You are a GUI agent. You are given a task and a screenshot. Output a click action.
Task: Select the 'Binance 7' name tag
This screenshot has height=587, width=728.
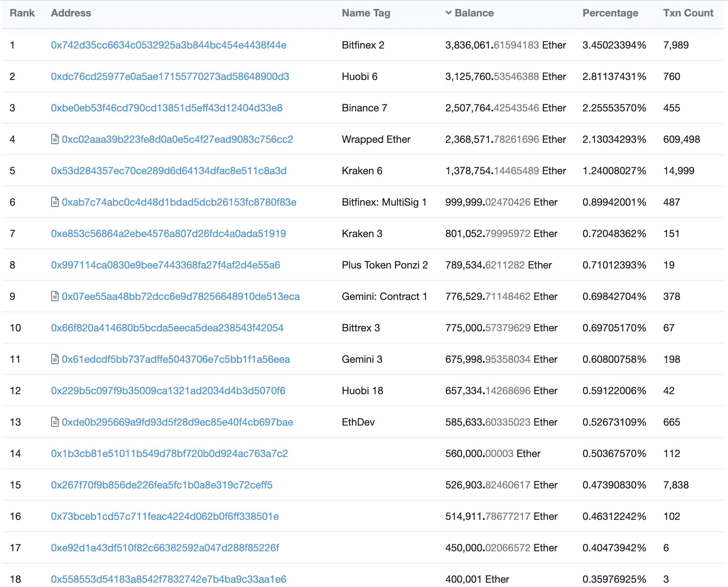364,108
